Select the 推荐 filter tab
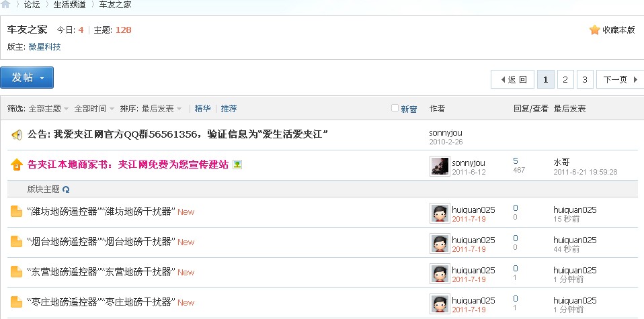Image resolution: width=644 pixels, height=319 pixels. pos(229,109)
